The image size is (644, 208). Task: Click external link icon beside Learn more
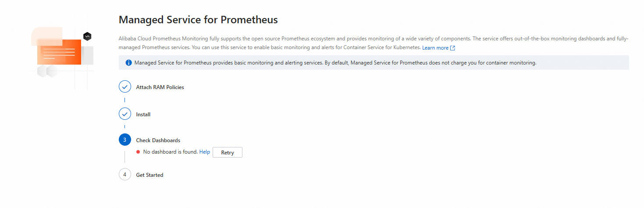(452, 48)
